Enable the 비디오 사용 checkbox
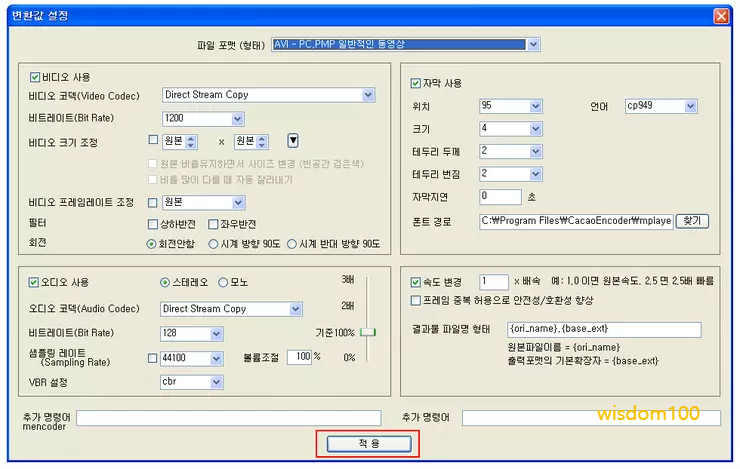 tap(35, 76)
